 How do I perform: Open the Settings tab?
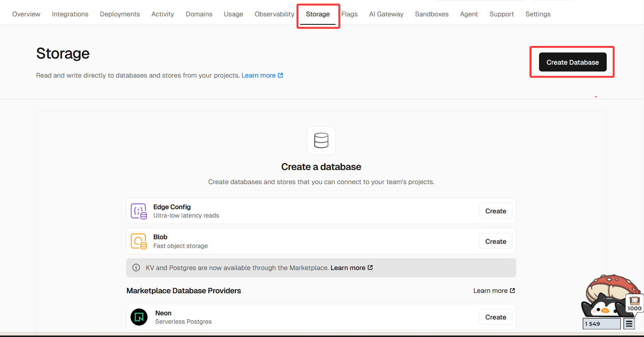click(x=538, y=14)
